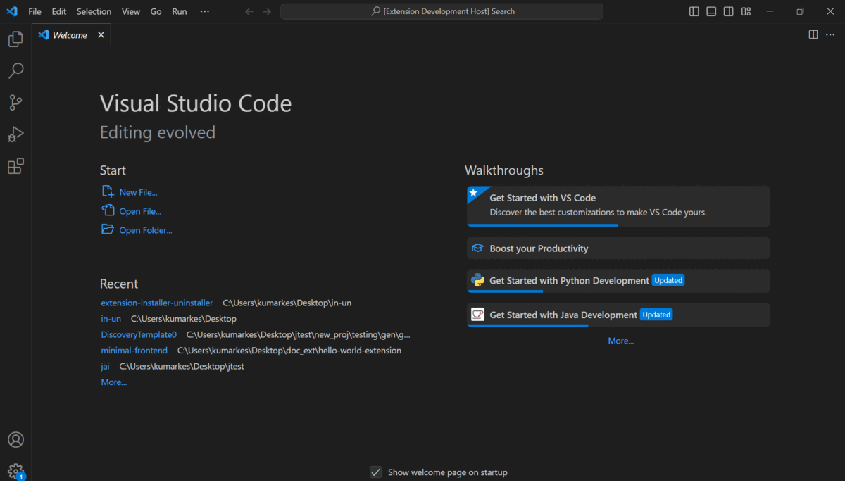Viewport: 845px width, 504px height.
Task: Restore down the window
Action: coord(800,11)
